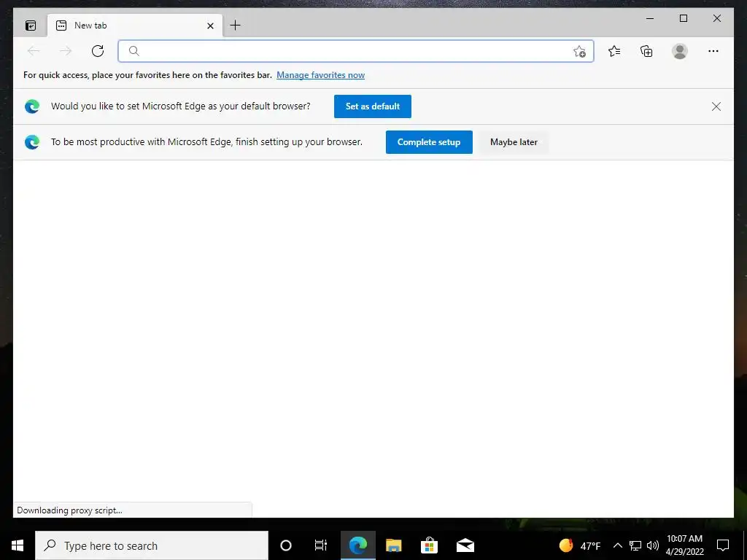Screen dimensions: 747x560
Task: Open Task View on taskbar
Action: [x=321, y=545]
